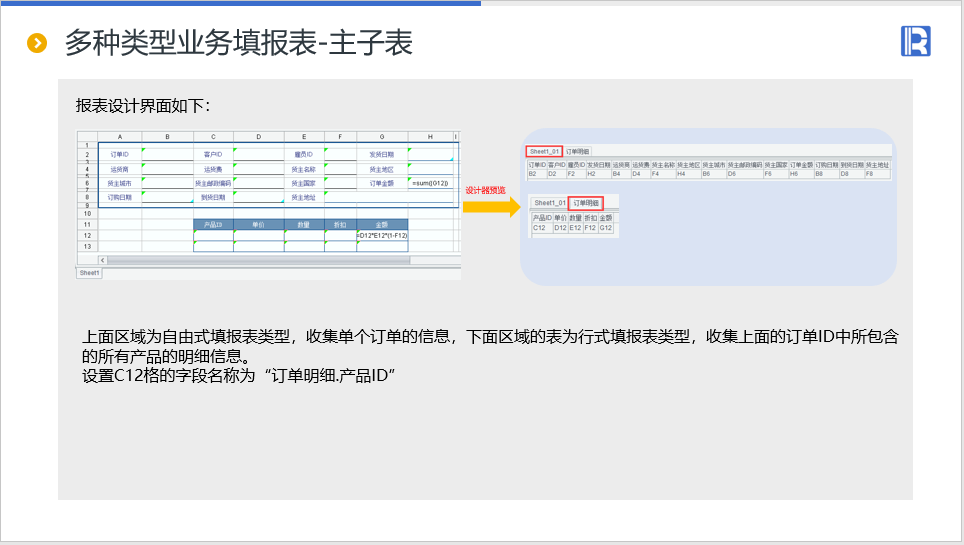
Task: Select column C header in designer
Action: (x=213, y=137)
